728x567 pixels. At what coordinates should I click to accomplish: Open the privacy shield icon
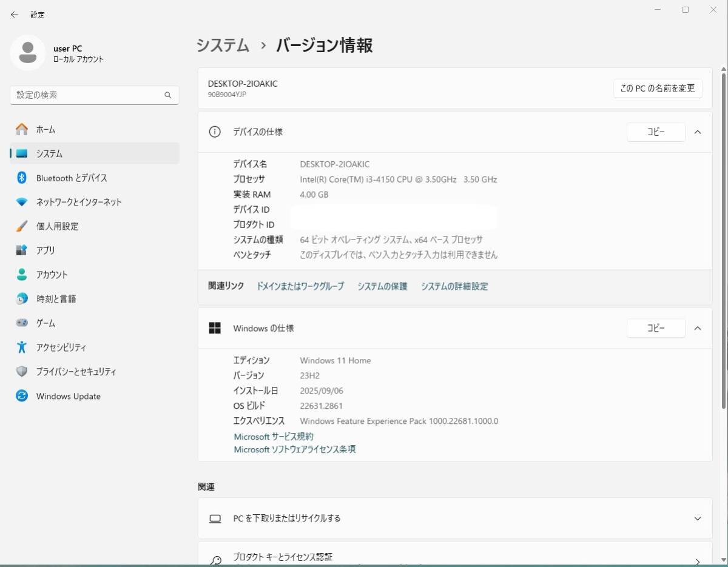click(x=22, y=372)
